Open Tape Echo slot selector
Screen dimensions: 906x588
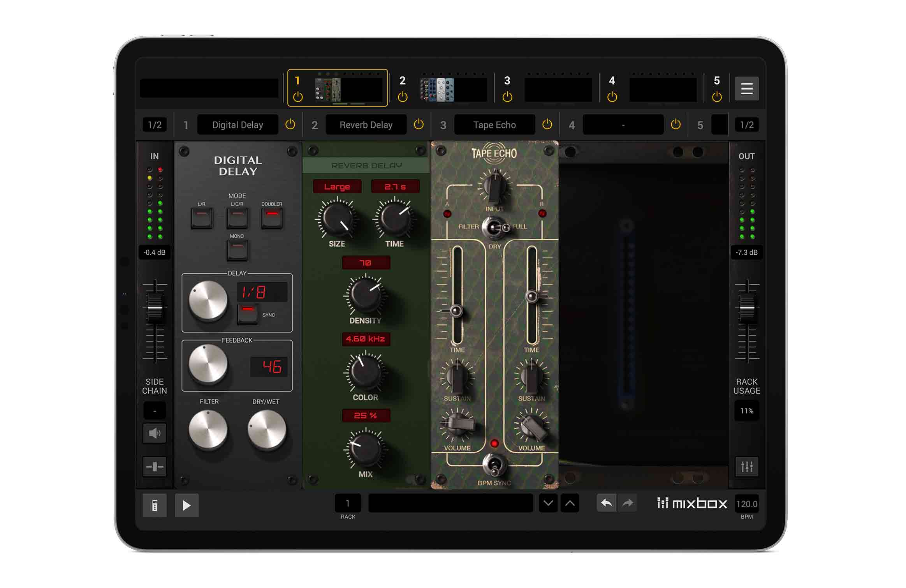(x=494, y=125)
